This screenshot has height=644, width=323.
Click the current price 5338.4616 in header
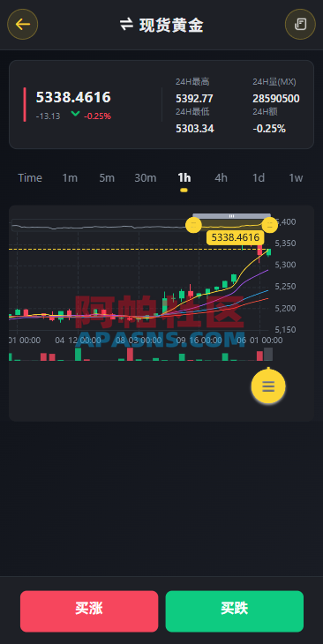73,97
